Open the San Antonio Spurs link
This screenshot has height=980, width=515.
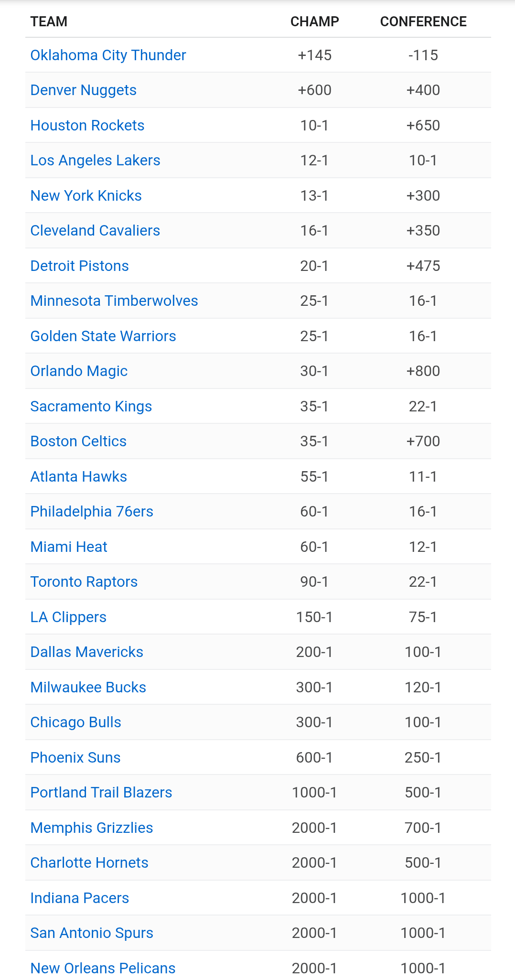tap(92, 933)
